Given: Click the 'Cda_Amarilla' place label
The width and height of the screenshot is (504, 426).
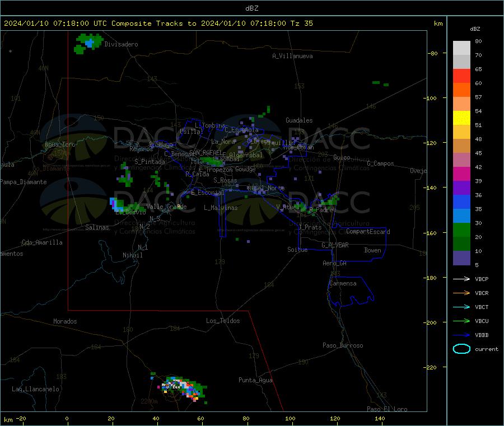Looking at the screenshot, I should (42, 242).
